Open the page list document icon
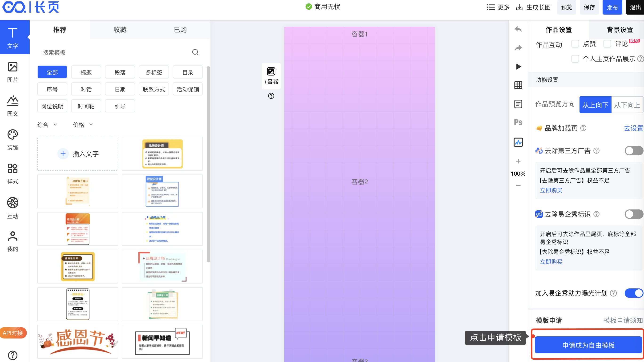Viewport: 644px width, 362px height. pyautogui.click(x=518, y=104)
